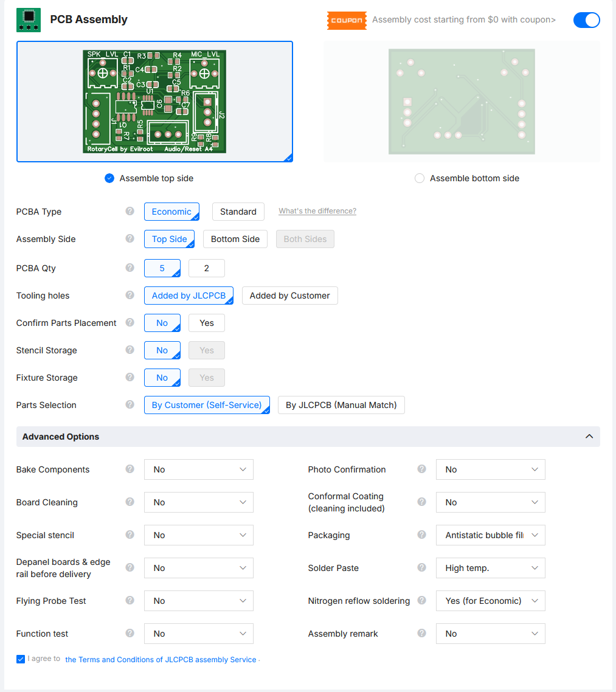616x692 pixels.
Task: Select the greyed Both Sides option
Action: pos(305,239)
